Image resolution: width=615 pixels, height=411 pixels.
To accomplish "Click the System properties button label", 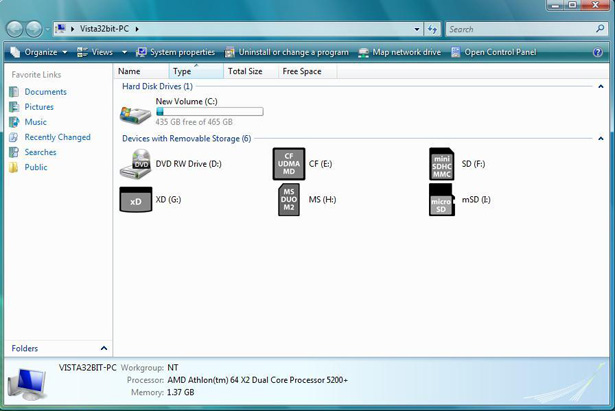I will point(182,52).
